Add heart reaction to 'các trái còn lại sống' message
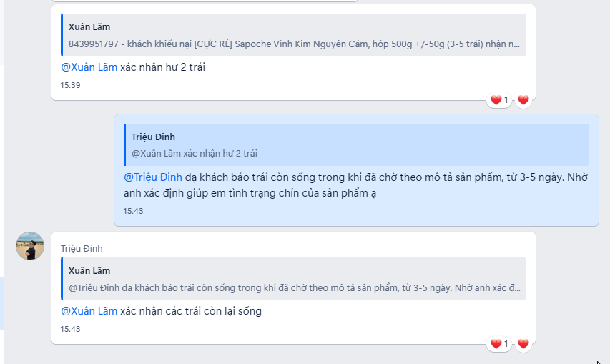The image size is (610, 364). point(523,344)
